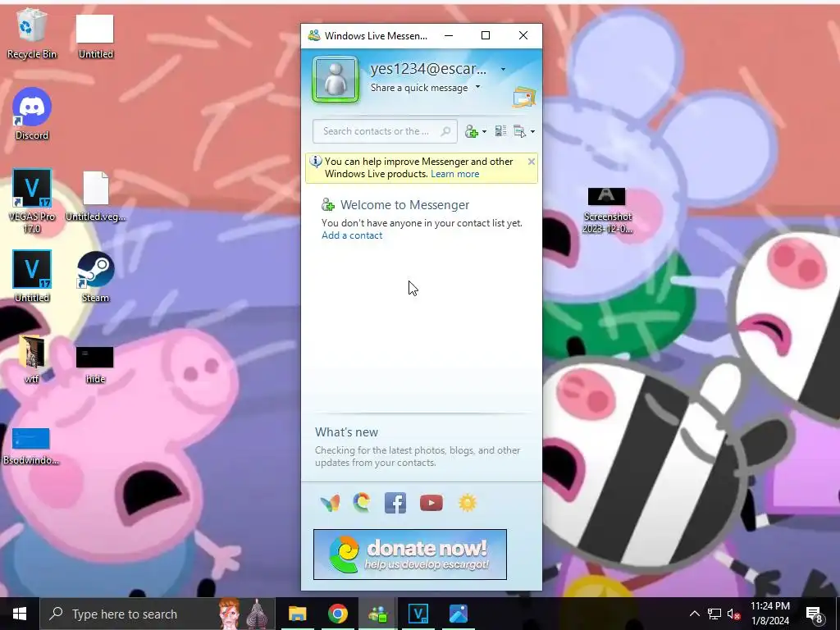This screenshot has width=840, height=630.
Task: Click the Welcome to Messenger contact icon
Action: [328, 204]
